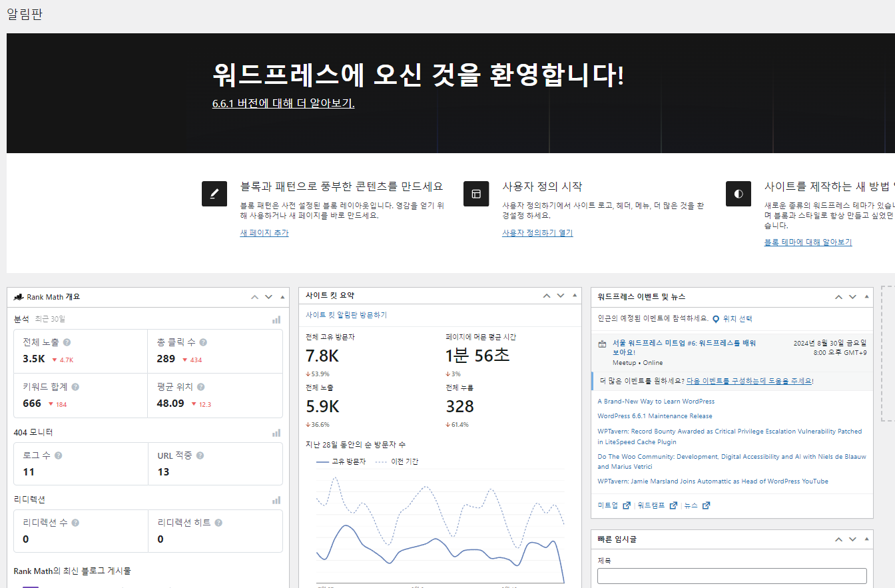
Task: Click the Rank Math logo icon
Action: [19, 297]
